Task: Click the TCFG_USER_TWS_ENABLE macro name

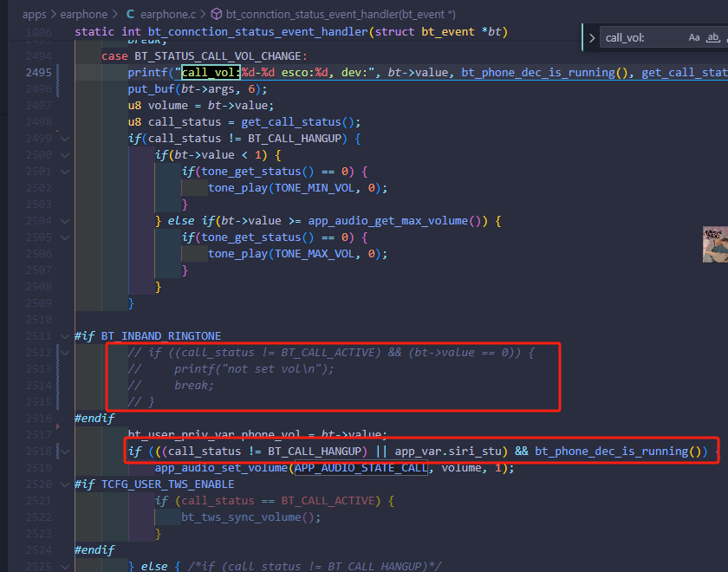Action: click(x=167, y=484)
